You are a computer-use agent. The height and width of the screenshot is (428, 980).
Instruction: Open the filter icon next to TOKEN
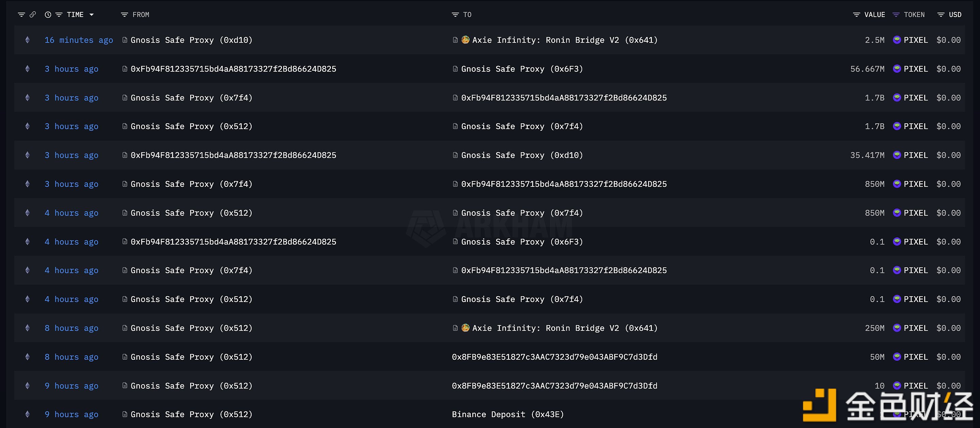[x=896, y=15]
